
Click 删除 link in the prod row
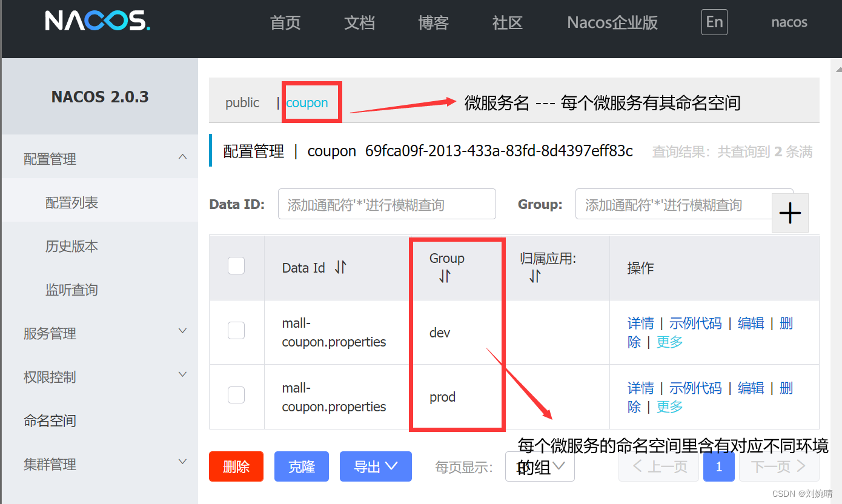coord(786,388)
